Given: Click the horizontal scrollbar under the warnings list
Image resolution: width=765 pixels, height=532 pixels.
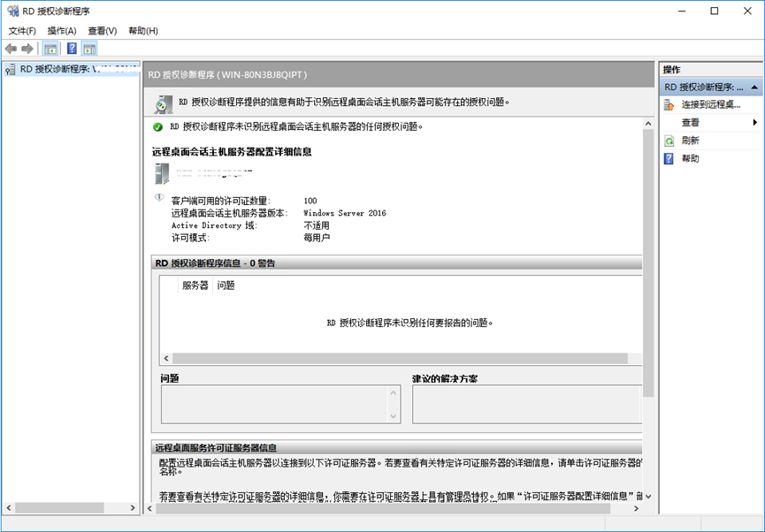Looking at the screenshot, I should (398, 358).
